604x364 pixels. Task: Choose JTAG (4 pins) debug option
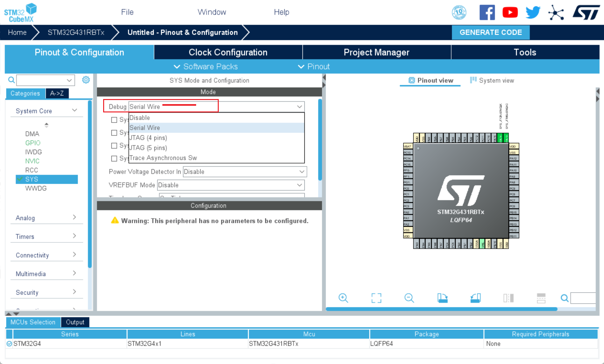tap(217, 138)
